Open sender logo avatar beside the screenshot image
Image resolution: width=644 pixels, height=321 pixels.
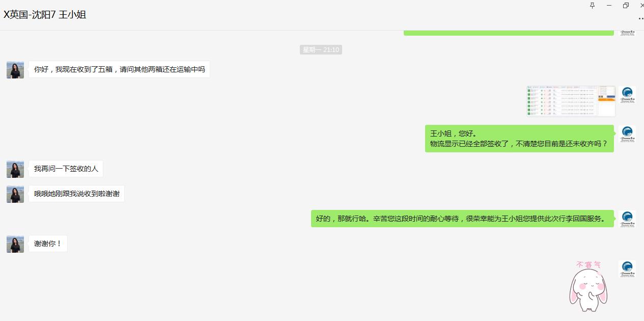point(627,95)
